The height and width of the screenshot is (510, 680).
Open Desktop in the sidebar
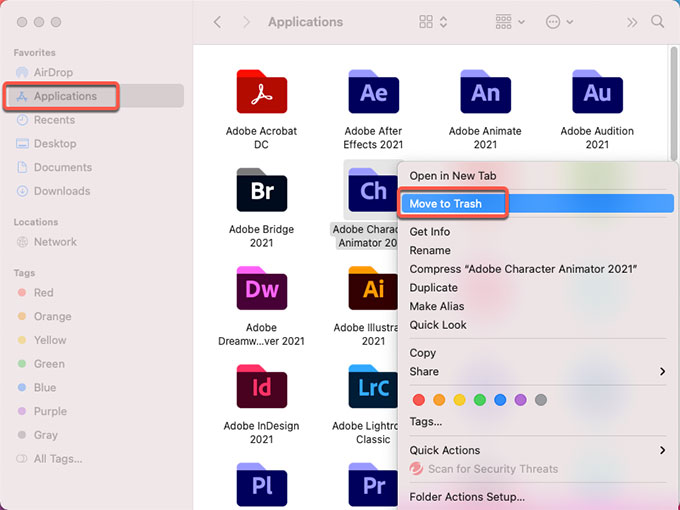[x=55, y=144]
